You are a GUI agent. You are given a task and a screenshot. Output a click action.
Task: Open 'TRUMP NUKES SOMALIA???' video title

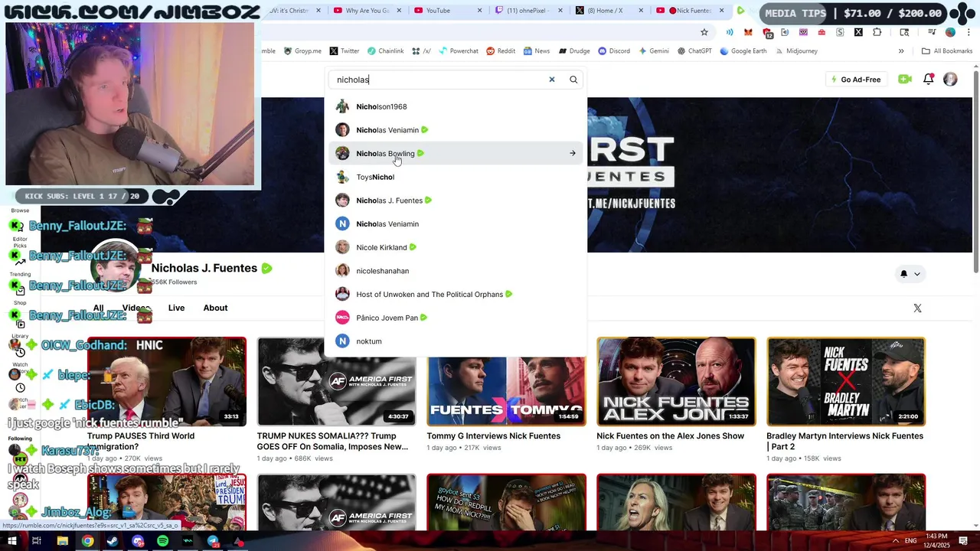[332, 442]
